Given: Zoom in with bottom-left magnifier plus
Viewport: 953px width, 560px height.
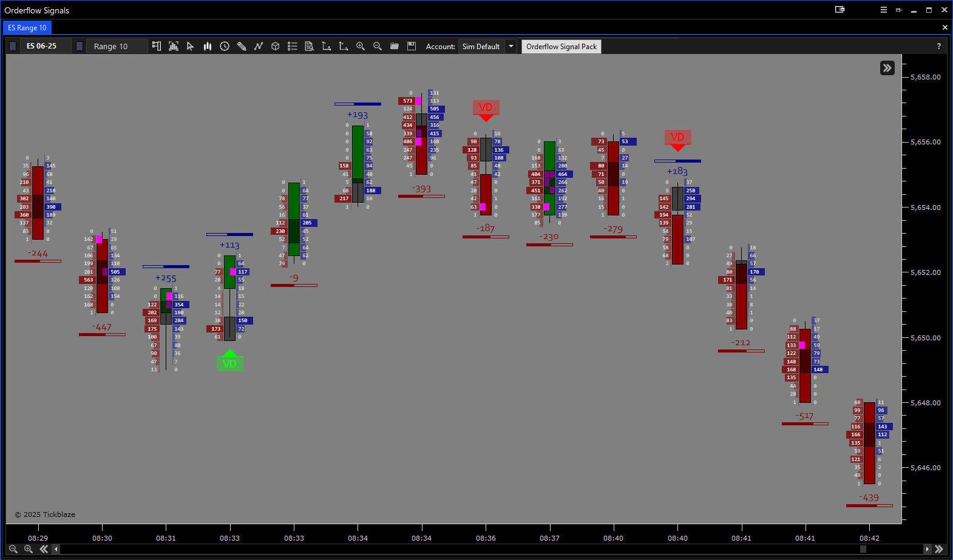Looking at the screenshot, I should (29, 549).
